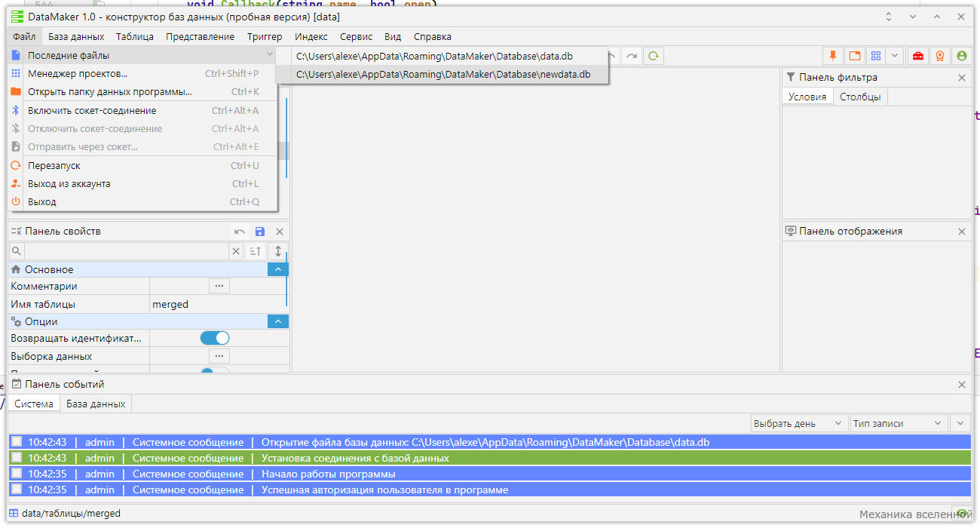Viewport: 980px width, 528px height.
Task: Open the Таблица menu
Action: 135,36
